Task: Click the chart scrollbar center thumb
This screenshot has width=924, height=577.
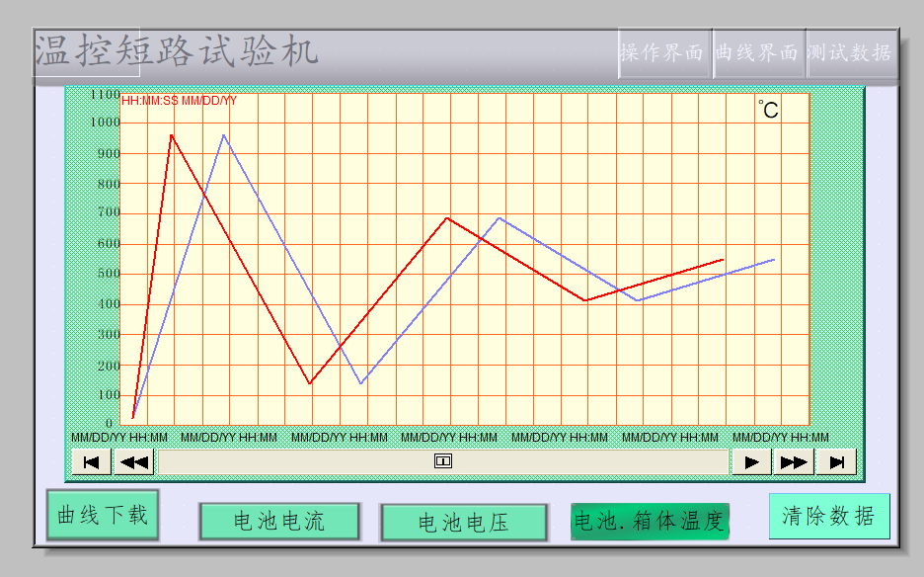Action: 443,461
